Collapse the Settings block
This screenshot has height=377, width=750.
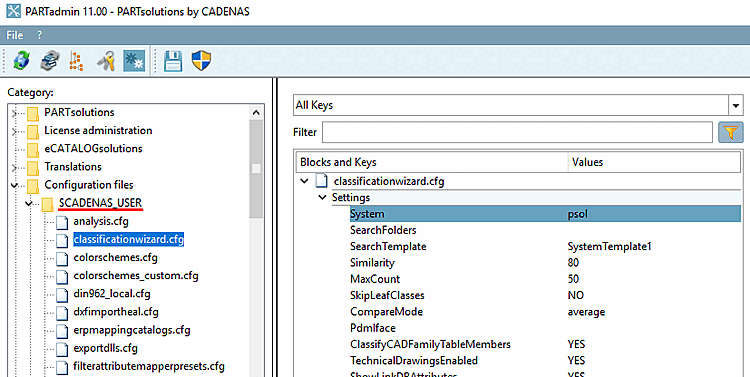click(322, 198)
